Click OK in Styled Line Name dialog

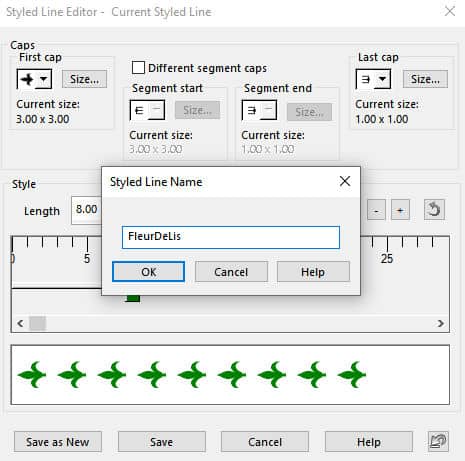pos(148,272)
